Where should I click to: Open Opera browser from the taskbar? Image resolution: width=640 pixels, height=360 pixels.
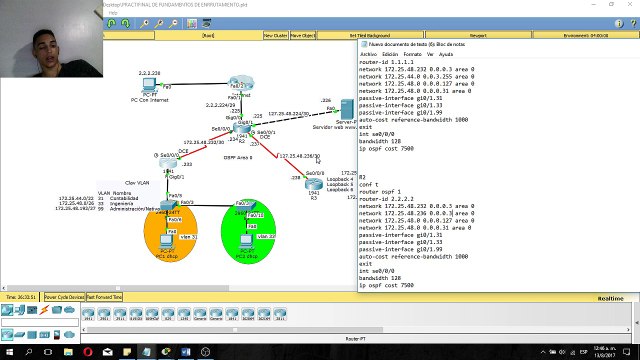point(88,352)
